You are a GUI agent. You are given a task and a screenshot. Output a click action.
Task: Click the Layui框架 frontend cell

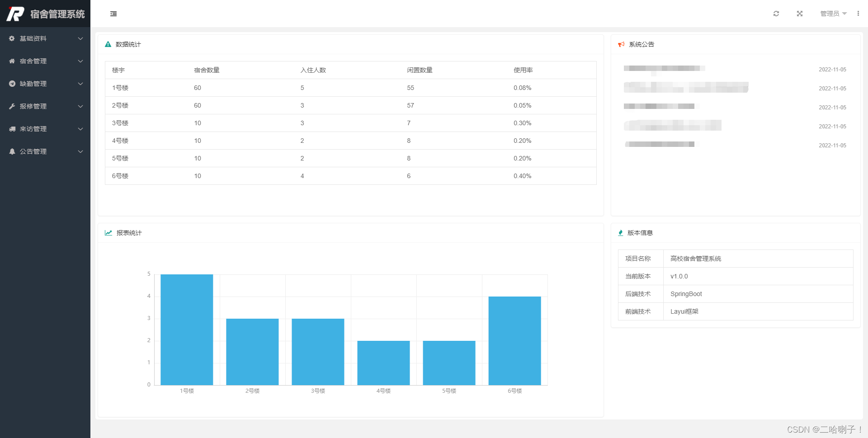click(758, 311)
